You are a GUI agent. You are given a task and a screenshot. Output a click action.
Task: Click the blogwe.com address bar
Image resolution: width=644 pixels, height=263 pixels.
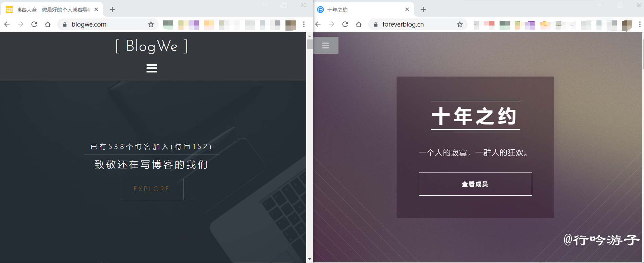click(107, 24)
